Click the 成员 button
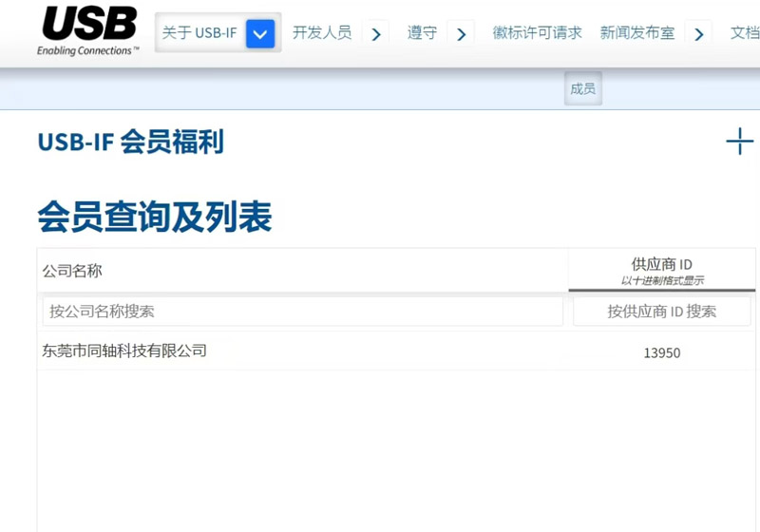Screen dimensions: 760x532 pyautogui.click(x=583, y=88)
